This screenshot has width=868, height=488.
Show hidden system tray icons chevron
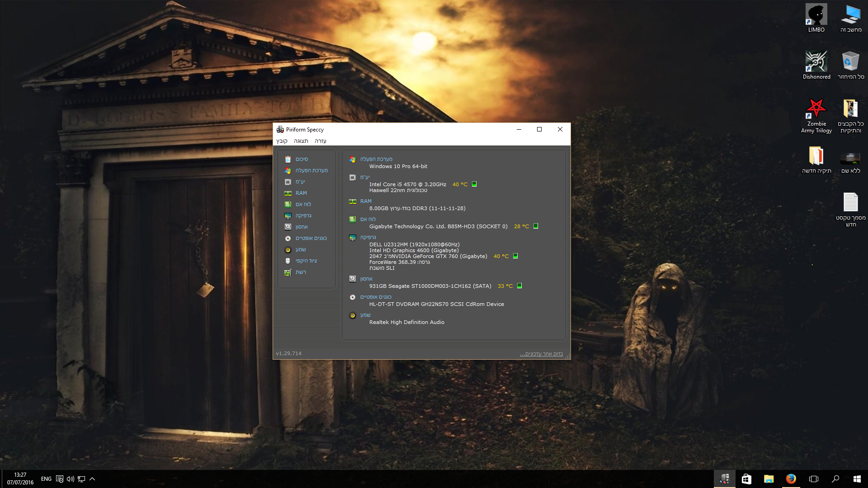[92, 479]
